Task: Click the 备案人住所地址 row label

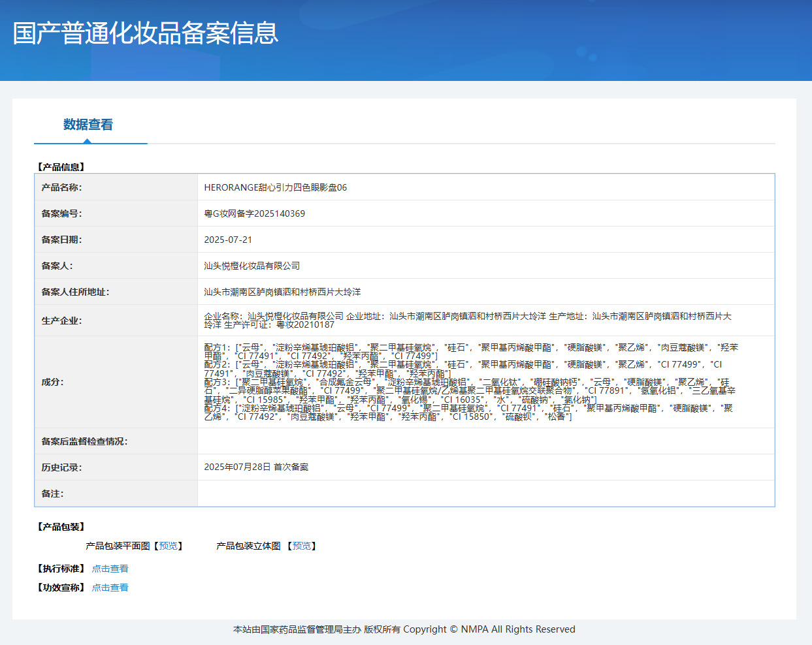Action: tap(75, 292)
